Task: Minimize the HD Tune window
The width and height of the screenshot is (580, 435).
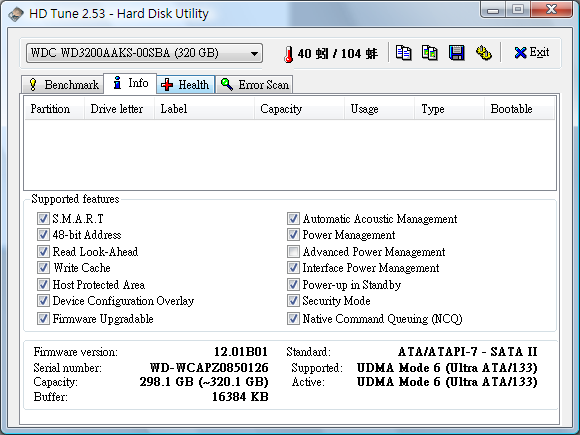Action: click(493, 10)
